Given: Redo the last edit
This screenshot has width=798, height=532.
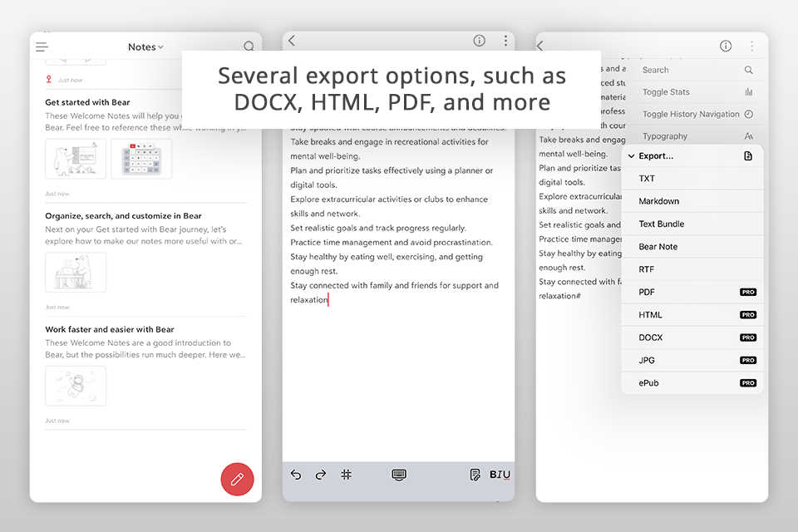Looking at the screenshot, I should click(321, 475).
